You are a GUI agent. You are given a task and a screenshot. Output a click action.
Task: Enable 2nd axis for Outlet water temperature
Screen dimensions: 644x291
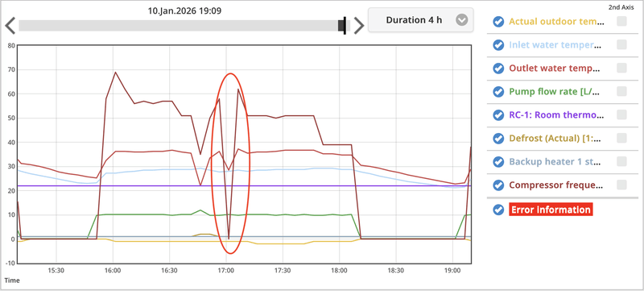[621, 68]
